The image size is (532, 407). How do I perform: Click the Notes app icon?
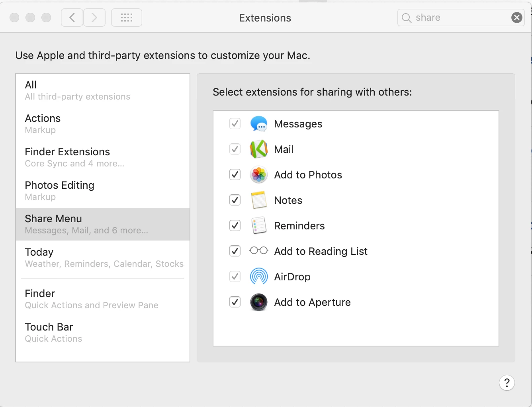[x=259, y=200]
